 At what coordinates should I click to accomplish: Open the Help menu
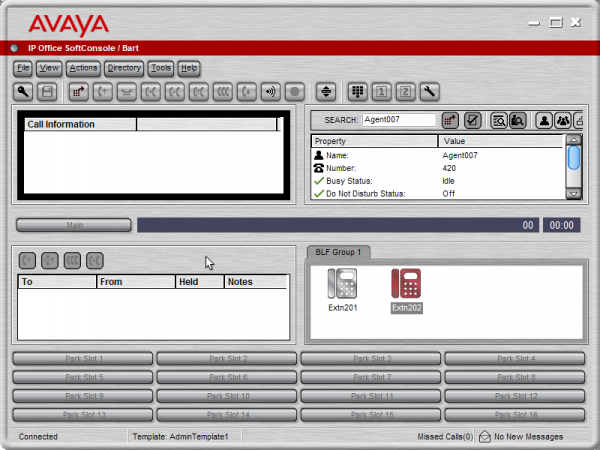pyautogui.click(x=189, y=68)
